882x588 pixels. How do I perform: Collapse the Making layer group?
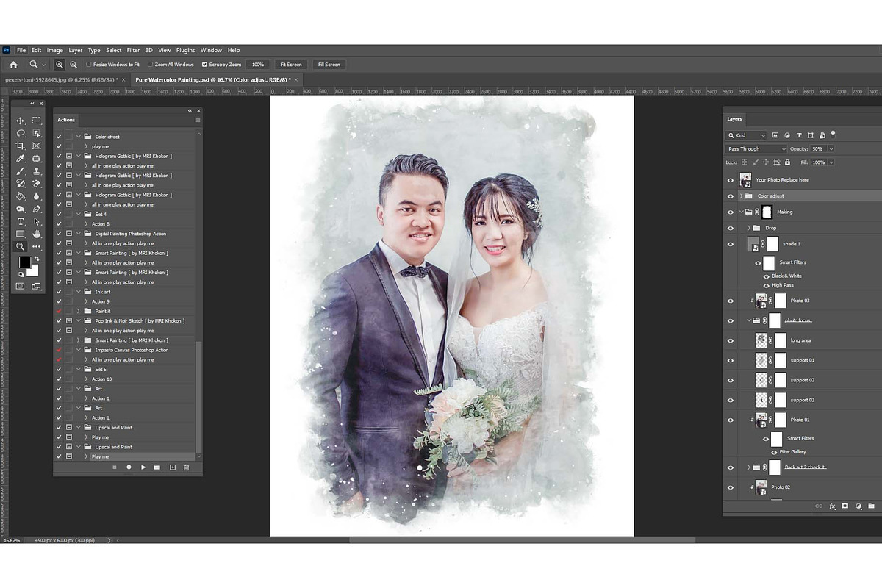(740, 212)
